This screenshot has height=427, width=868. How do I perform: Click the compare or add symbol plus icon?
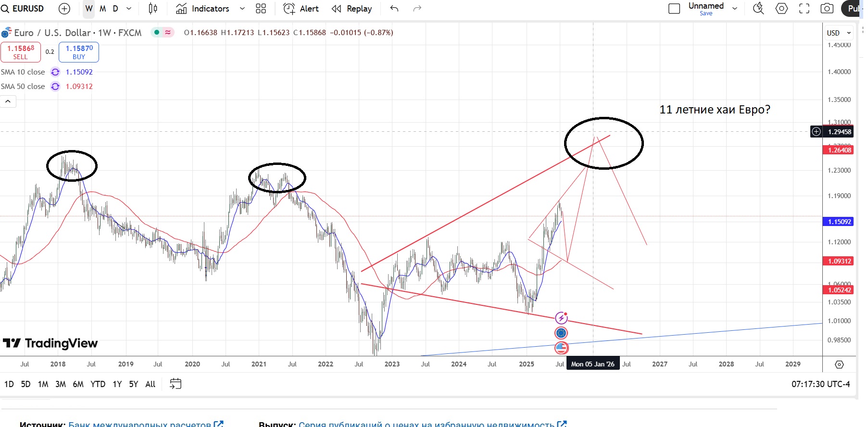tap(64, 9)
